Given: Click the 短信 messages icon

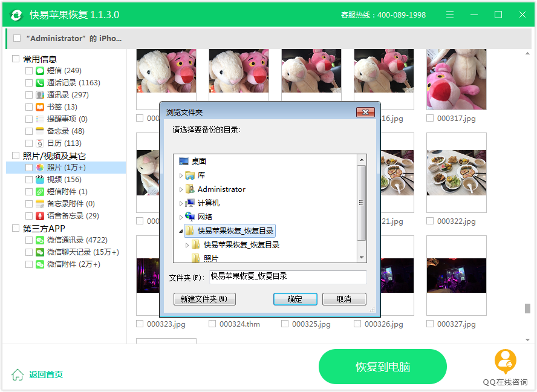Looking at the screenshot, I should tap(40, 71).
